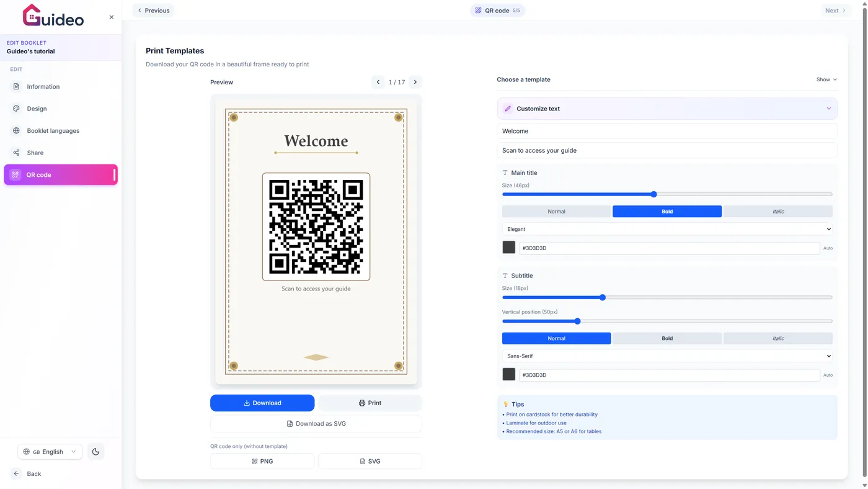Set main title style to Italic

tap(778, 212)
